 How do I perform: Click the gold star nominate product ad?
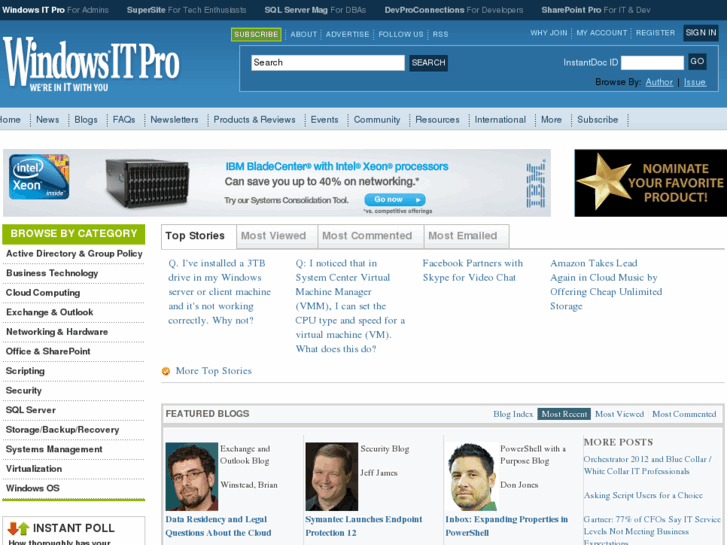coord(650,183)
